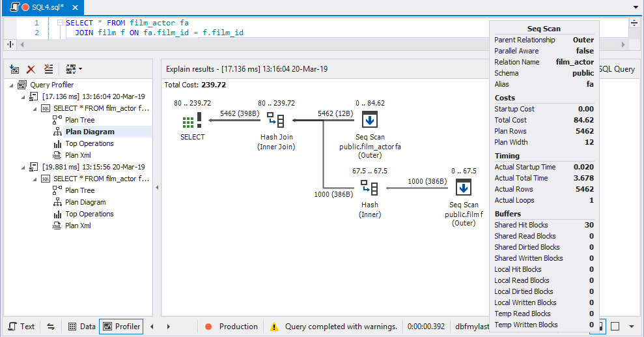The height and width of the screenshot is (337, 644).
Task: Open Plan Diagram under 19.881 ms session
Action: 85,202
